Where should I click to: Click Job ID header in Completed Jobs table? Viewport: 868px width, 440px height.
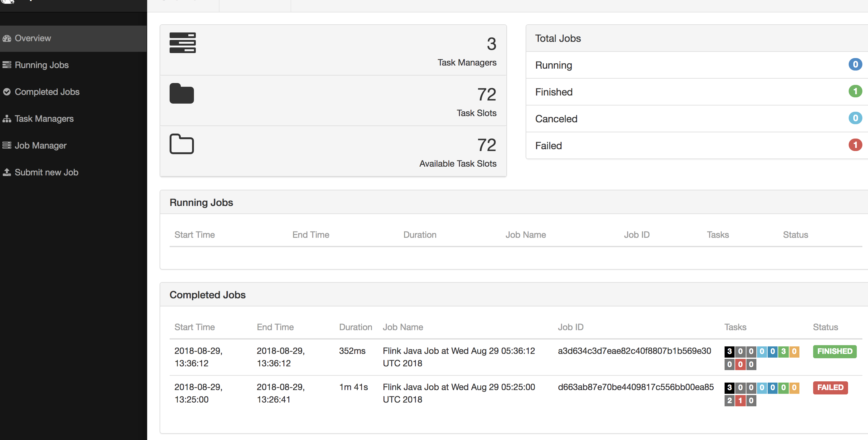[571, 327]
